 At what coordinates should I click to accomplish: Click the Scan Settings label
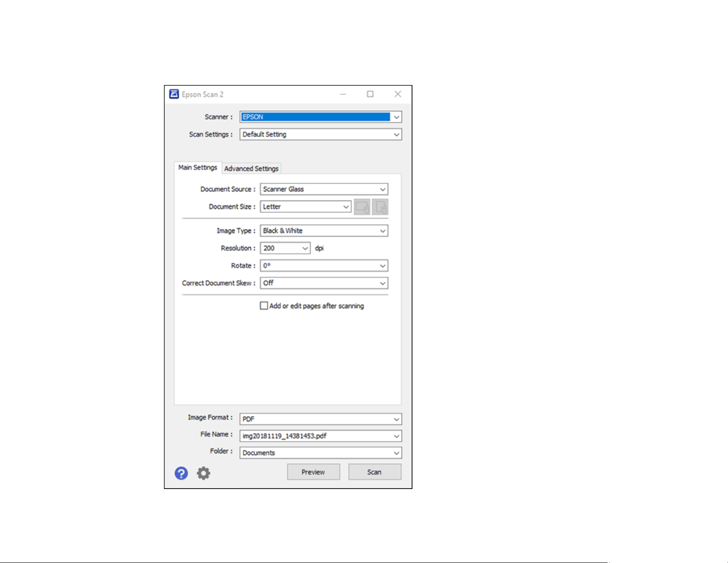point(211,134)
